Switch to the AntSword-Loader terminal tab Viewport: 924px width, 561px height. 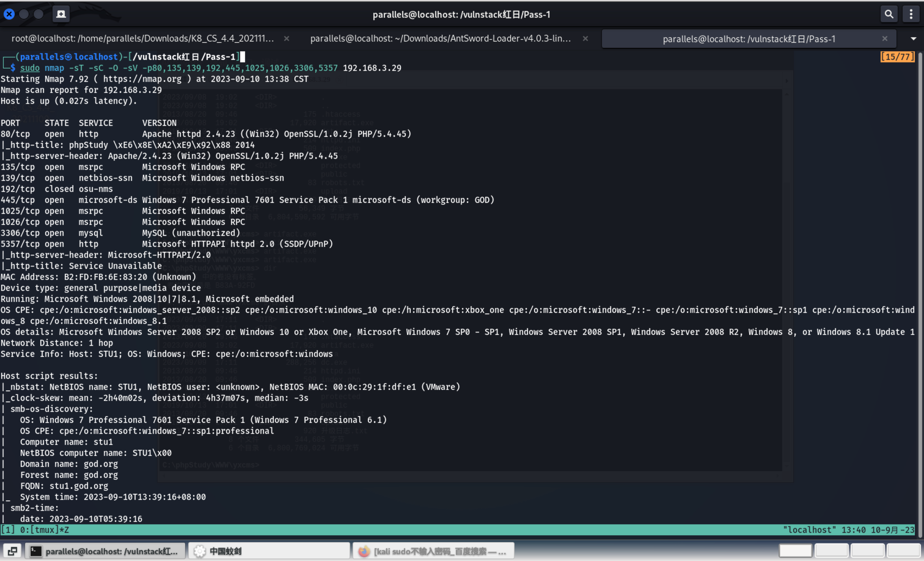[441, 38]
